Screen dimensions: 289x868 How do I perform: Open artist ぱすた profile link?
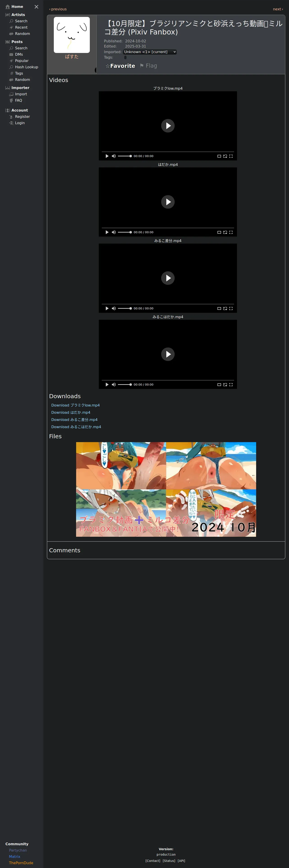[72, 57]
